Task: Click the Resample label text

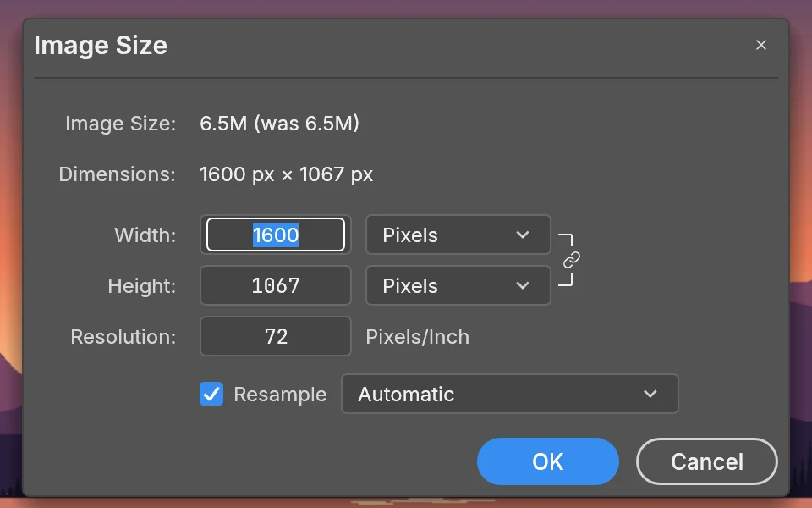Action: (280, 395)
